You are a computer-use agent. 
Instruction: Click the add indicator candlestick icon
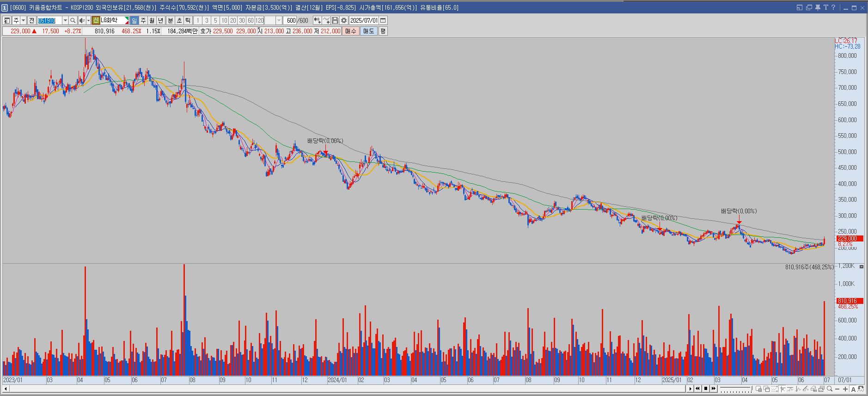click(317, 20)
